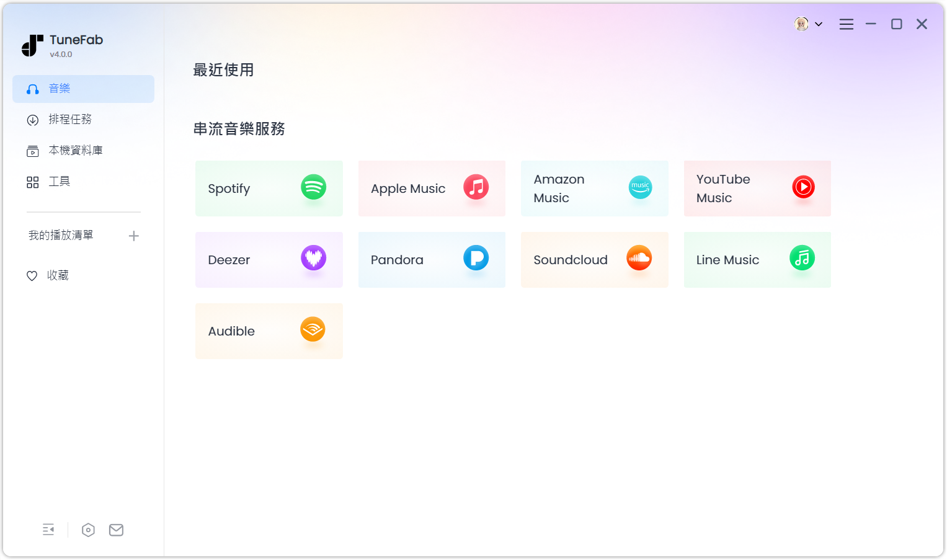Open the Spotify music service
This screenshot has height=560, width=947.
click(x=269, y=189)
